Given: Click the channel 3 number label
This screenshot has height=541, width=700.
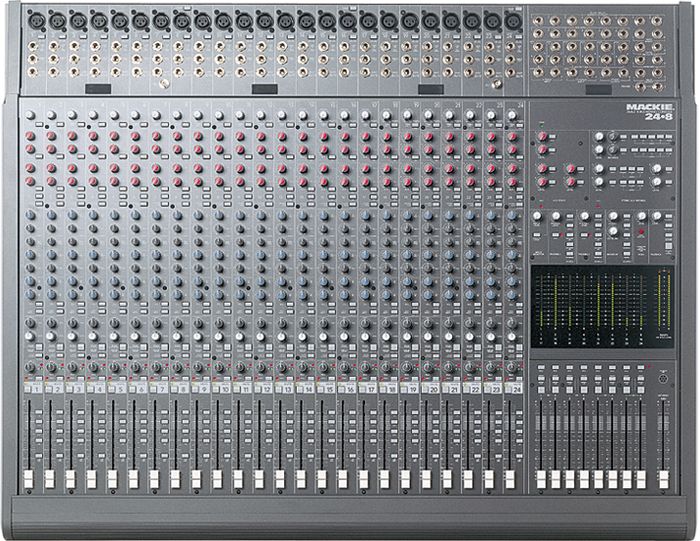Looking at the screenshot, I should 79,390.
